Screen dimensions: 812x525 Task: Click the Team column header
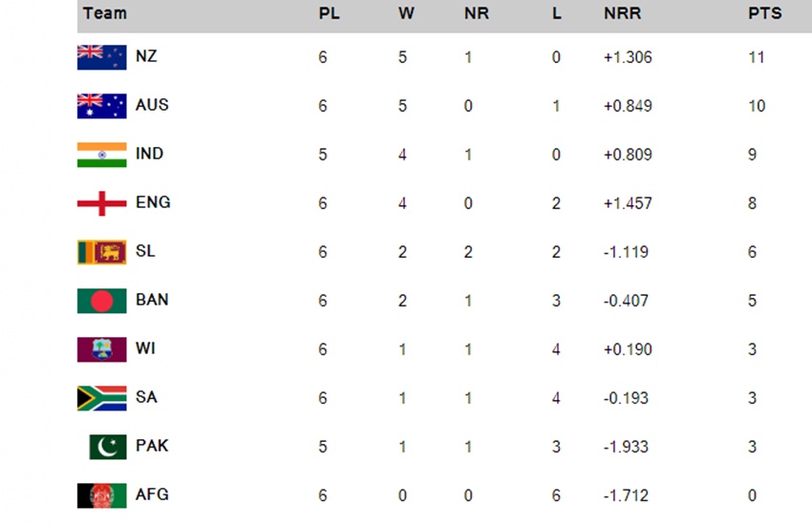(105, 13)
